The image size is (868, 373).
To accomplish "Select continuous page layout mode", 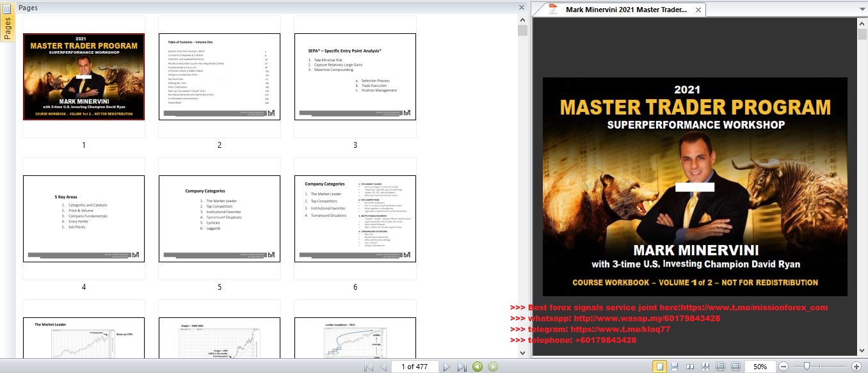I will pos(675,367).
